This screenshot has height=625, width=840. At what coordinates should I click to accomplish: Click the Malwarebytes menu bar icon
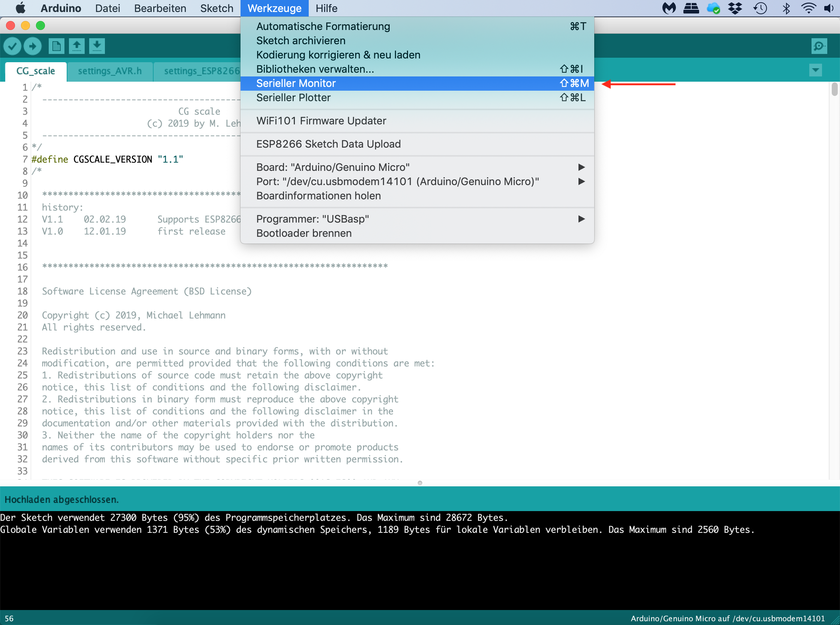click(x=669, y=8)
